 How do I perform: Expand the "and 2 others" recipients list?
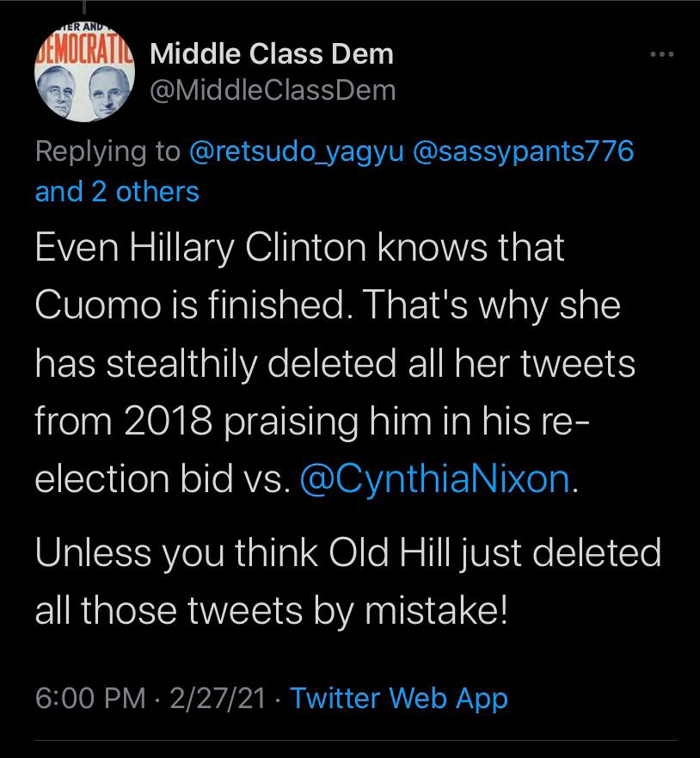coord(117,191)
